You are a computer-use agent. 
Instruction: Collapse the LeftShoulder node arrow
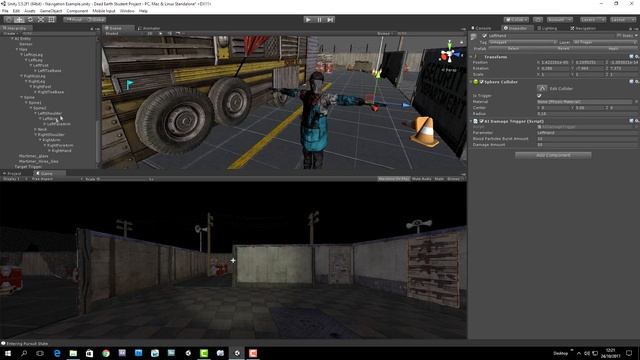click(36, 113)
